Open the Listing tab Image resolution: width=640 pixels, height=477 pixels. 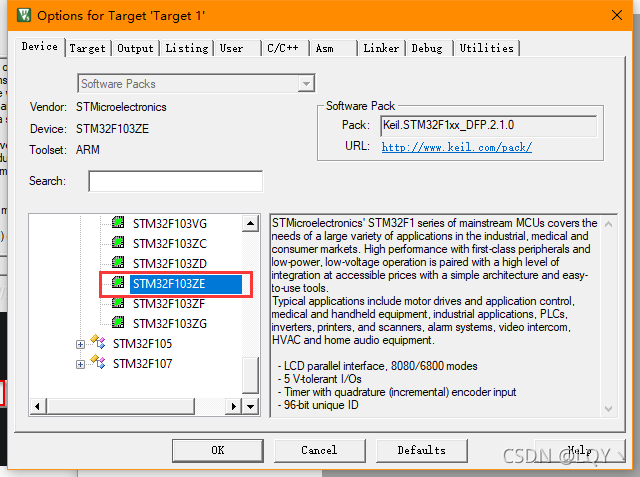click(187, 49)
